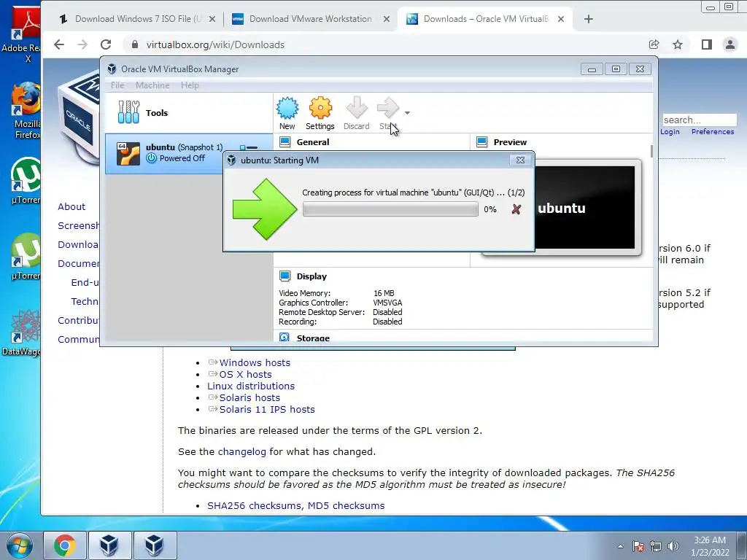Close the Windows 7 ISO File tab
This screenshot has width=747, height=560.
click(212, 19)
